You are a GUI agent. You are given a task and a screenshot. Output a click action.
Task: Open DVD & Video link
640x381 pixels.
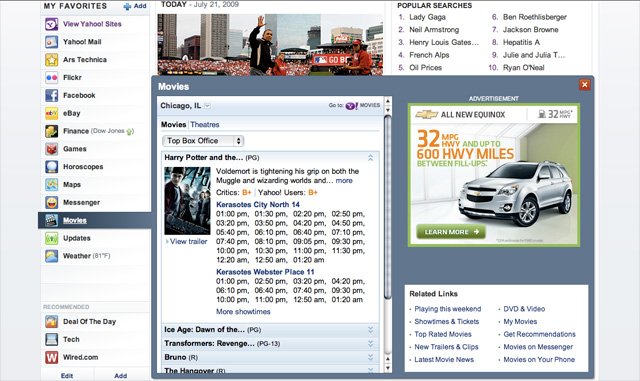tap(524, 309)
